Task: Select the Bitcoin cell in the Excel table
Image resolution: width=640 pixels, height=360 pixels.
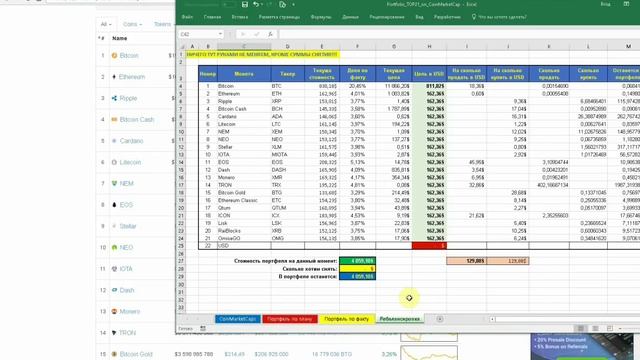Action: click(x=244, y=86)
